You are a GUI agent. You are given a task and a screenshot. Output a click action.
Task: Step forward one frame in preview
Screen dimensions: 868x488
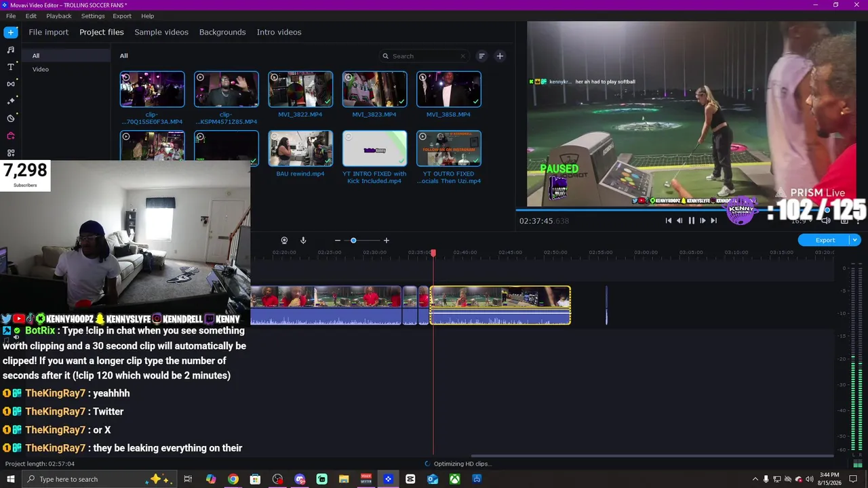tap(703, 220)
